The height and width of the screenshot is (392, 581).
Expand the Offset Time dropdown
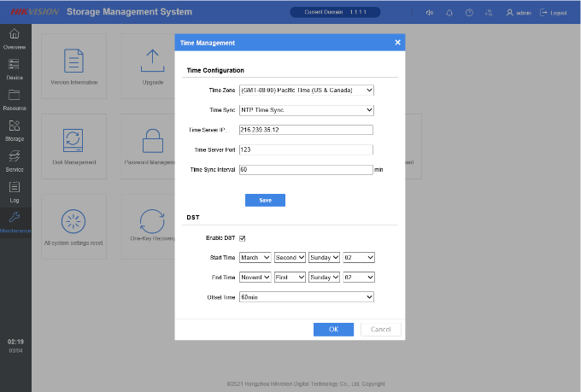(306, 297)
